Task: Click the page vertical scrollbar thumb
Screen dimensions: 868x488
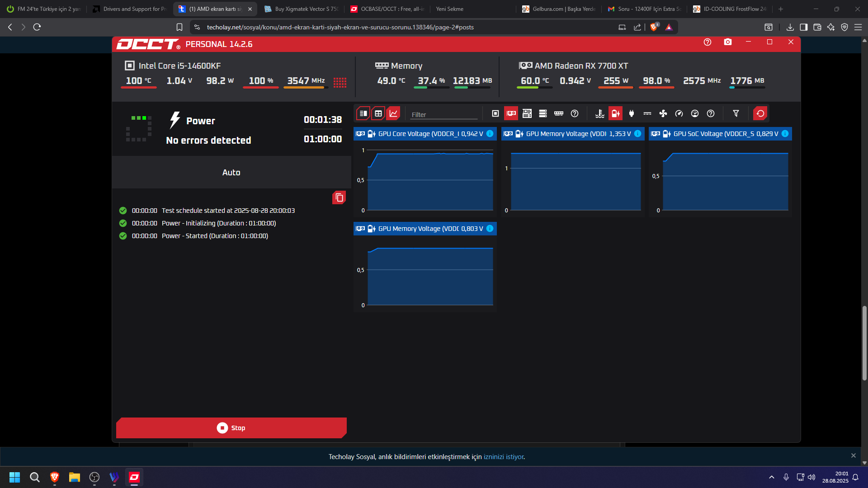Action: (x=864, y=343)
